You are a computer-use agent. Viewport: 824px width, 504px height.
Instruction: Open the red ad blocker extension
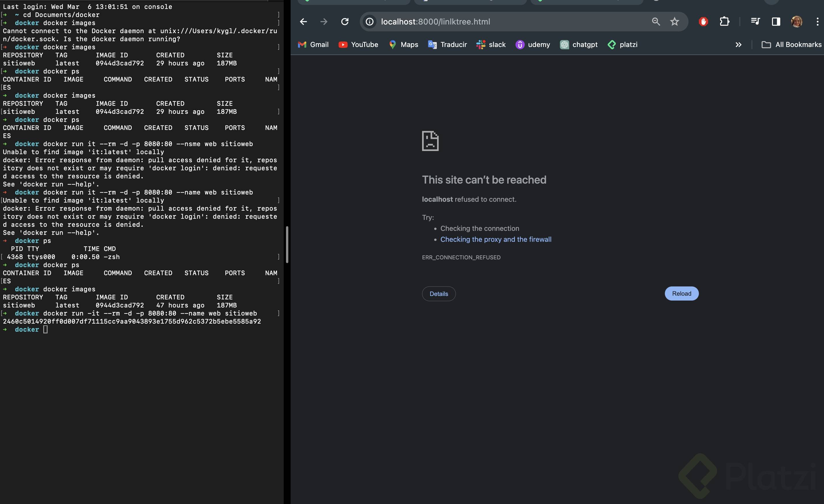click(703, 22)
